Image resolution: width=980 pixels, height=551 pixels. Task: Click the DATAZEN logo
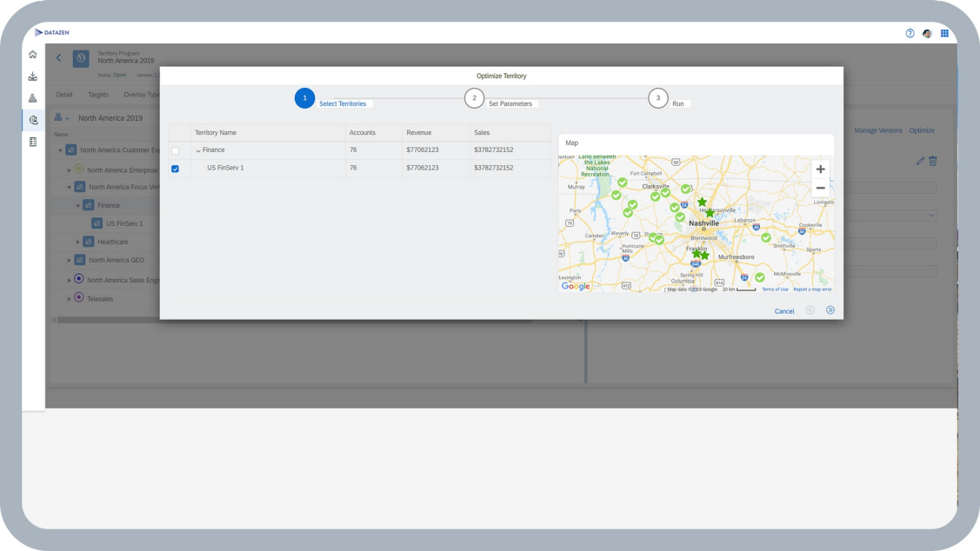[52, 32]
